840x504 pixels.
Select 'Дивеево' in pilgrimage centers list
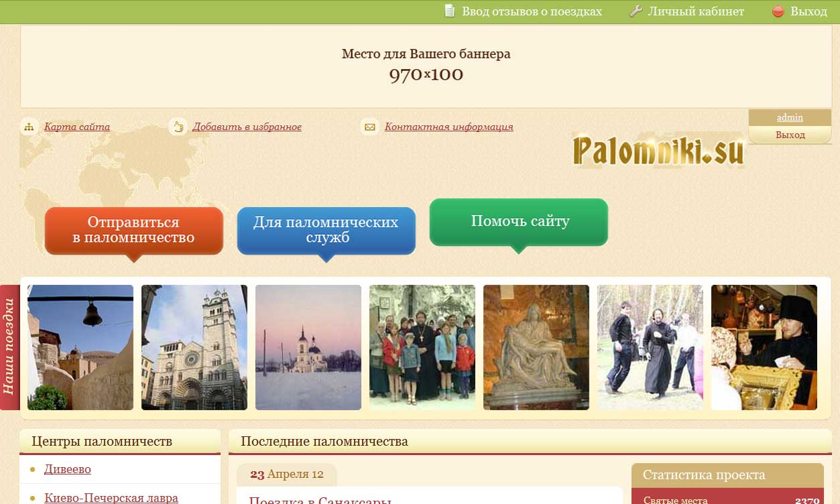pyautogui.click(x=68, y=469)
